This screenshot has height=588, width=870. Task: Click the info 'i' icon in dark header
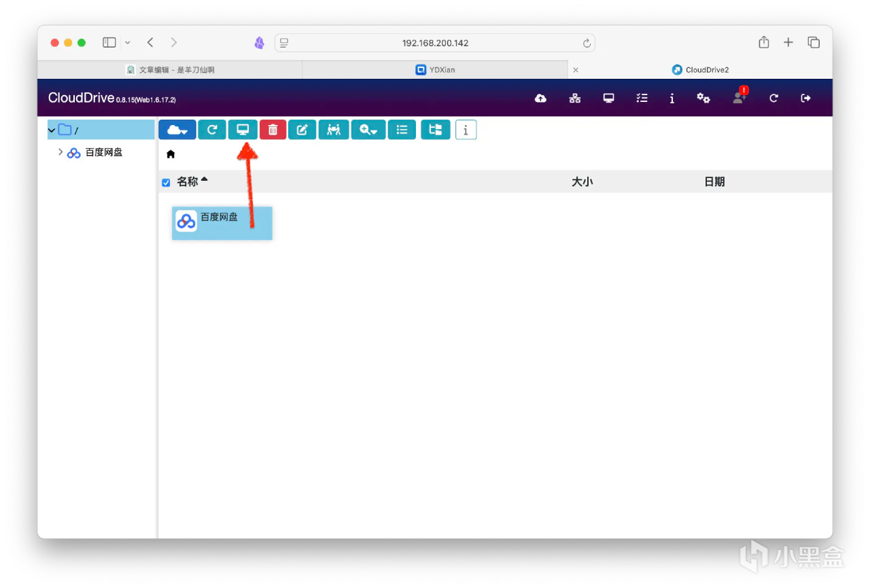[x=672, y=98]
